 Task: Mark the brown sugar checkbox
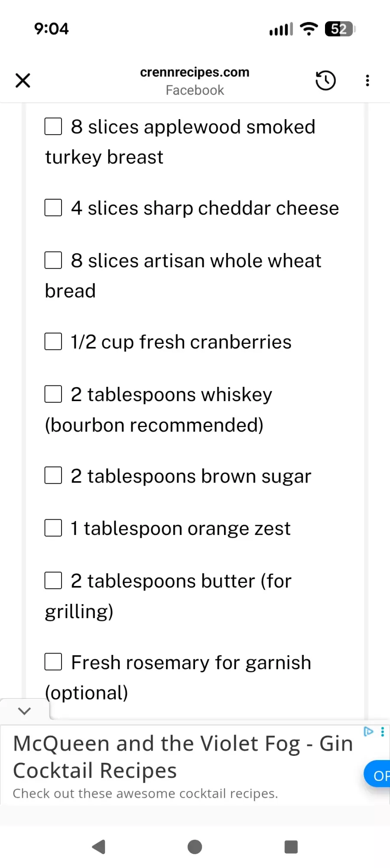pyautogui.click(x=53, y=476)
